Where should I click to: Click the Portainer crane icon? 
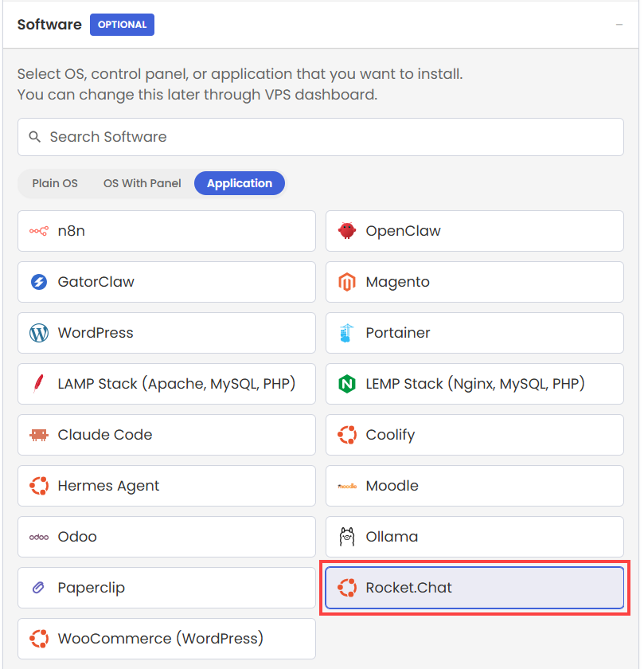pos(347,333)
